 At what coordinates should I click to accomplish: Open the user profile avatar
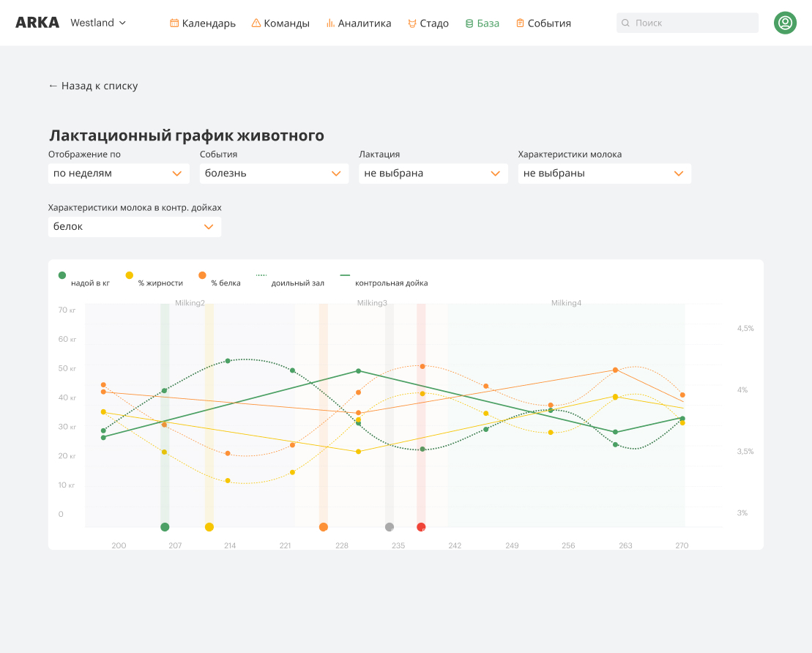click(x=785, y=23)
